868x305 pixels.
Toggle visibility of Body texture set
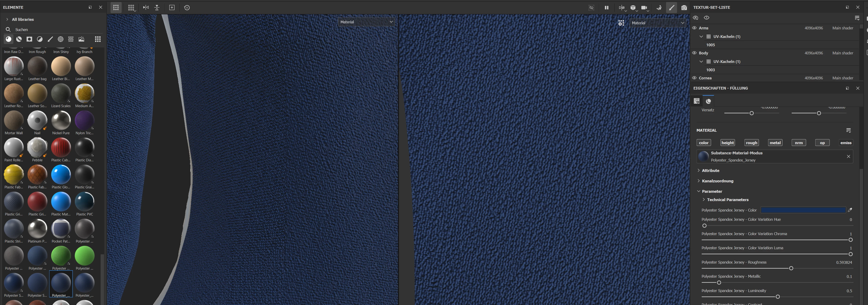coord(694,53)
